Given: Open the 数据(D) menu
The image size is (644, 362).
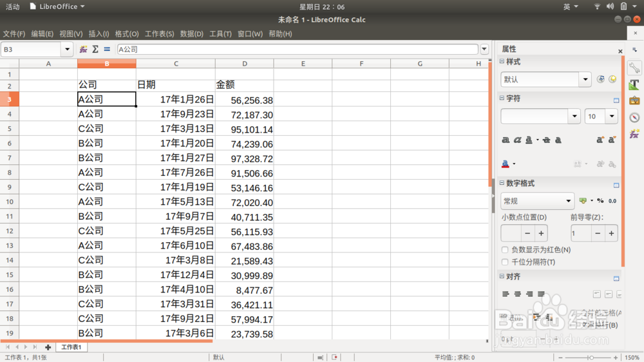Looking at the screenshot, I should point(192,33).
